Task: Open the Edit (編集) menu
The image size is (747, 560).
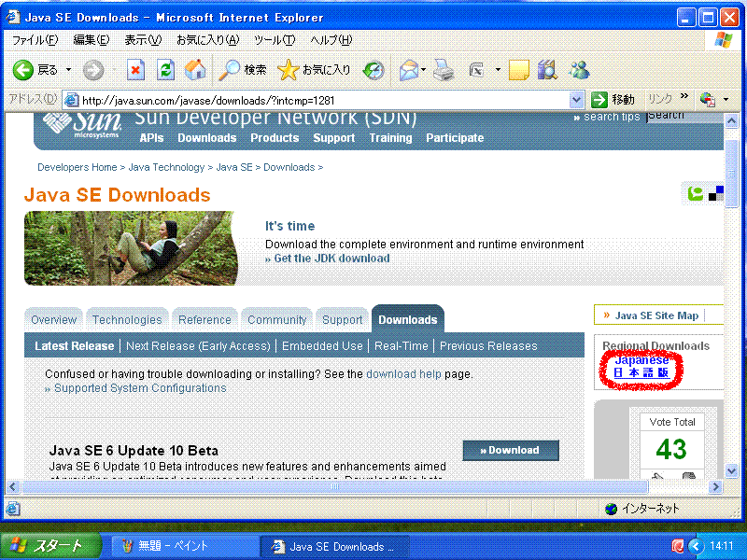Action: 91,40
